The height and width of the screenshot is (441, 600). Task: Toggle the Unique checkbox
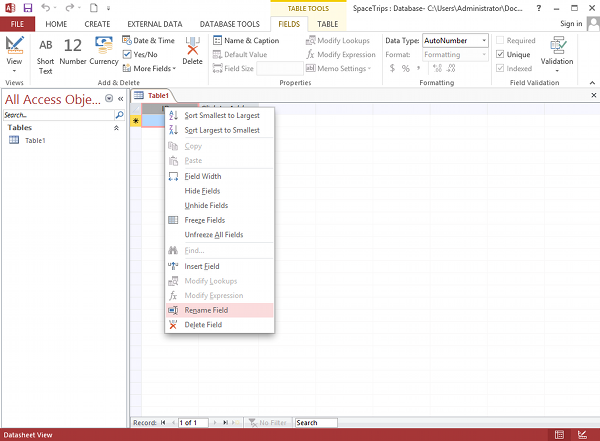pos(500,54)
